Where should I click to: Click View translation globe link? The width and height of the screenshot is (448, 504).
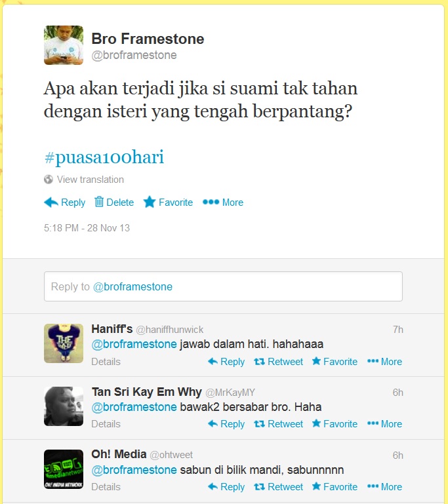(x=83, y=180)
